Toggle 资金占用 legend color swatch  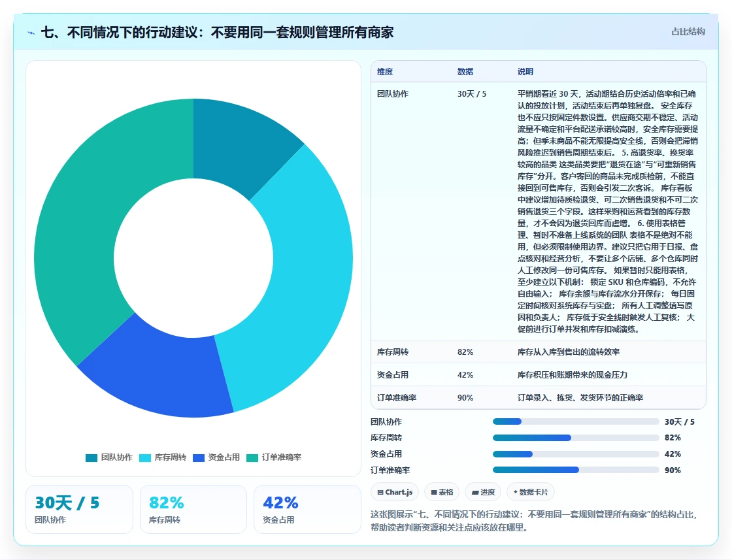tap(199, 458)
